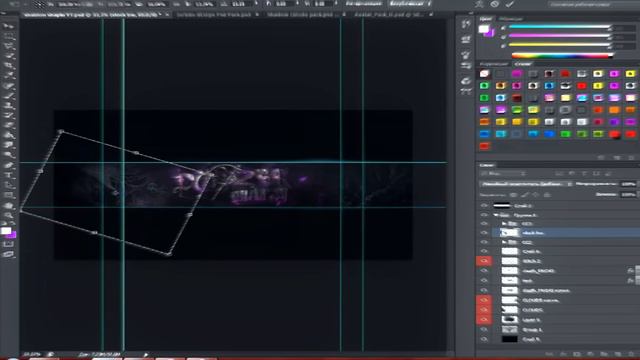Select the Eyedropper tool
Image resolution: width=640 pixels, height=360 pixels.
pyautogui.click(x=9, y=75)
